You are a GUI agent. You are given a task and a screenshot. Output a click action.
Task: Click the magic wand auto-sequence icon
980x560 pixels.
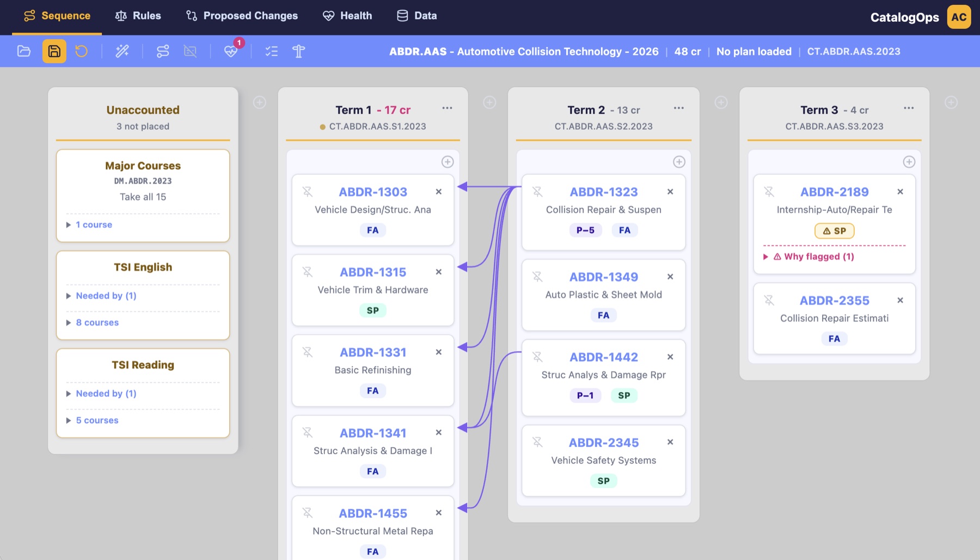(122, 51)
